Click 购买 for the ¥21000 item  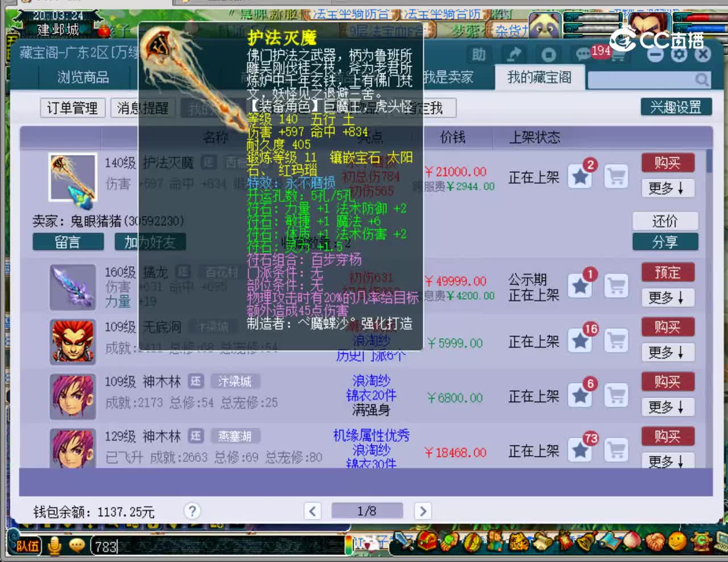click(668, 163)
